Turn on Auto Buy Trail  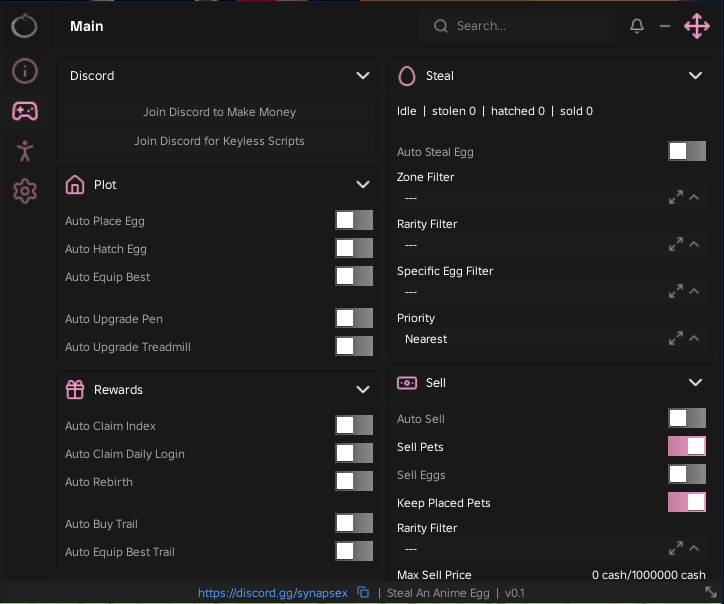354,523
